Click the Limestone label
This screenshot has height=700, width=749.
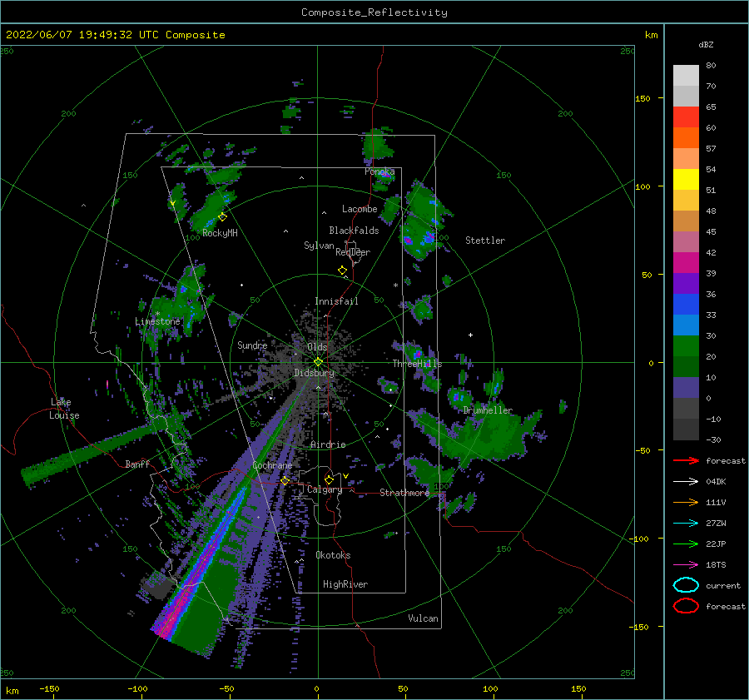[x=157, y=321]
